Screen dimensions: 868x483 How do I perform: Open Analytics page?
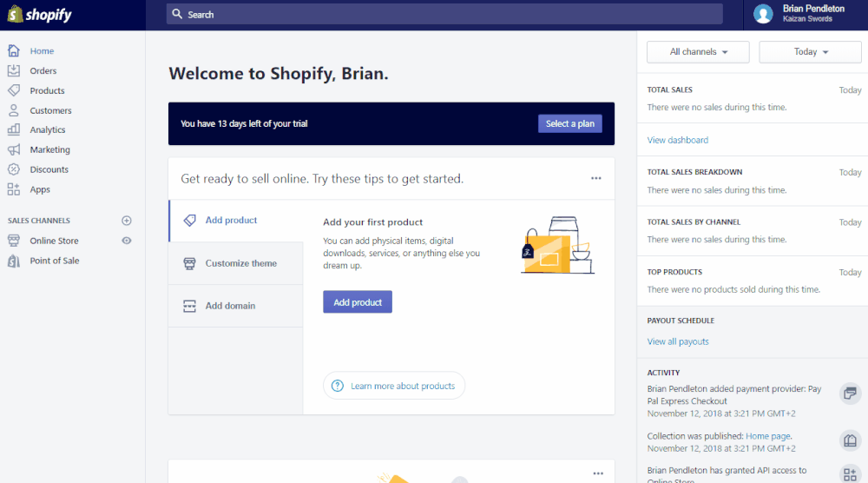coord(48,130)
